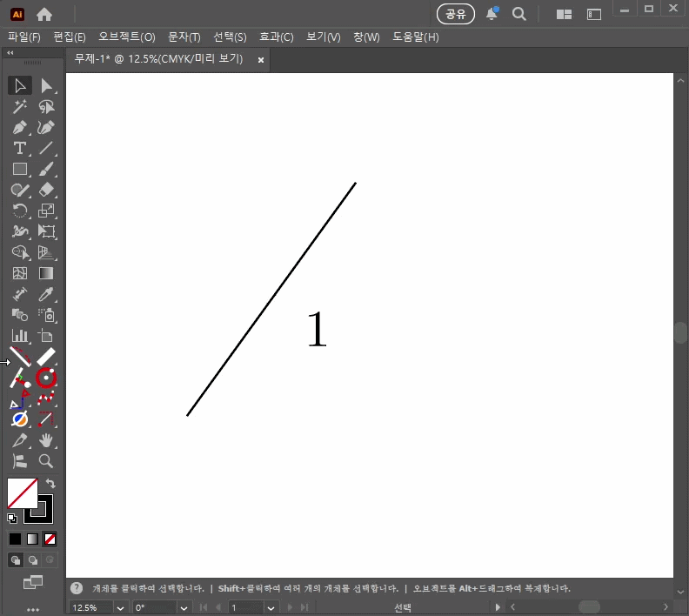
Task: Open the 문자(T) menu
Action: [184, 37]
